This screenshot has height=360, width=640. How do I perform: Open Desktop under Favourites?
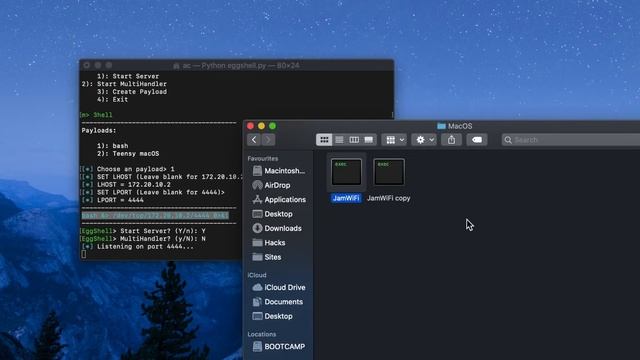click(273, 214)
